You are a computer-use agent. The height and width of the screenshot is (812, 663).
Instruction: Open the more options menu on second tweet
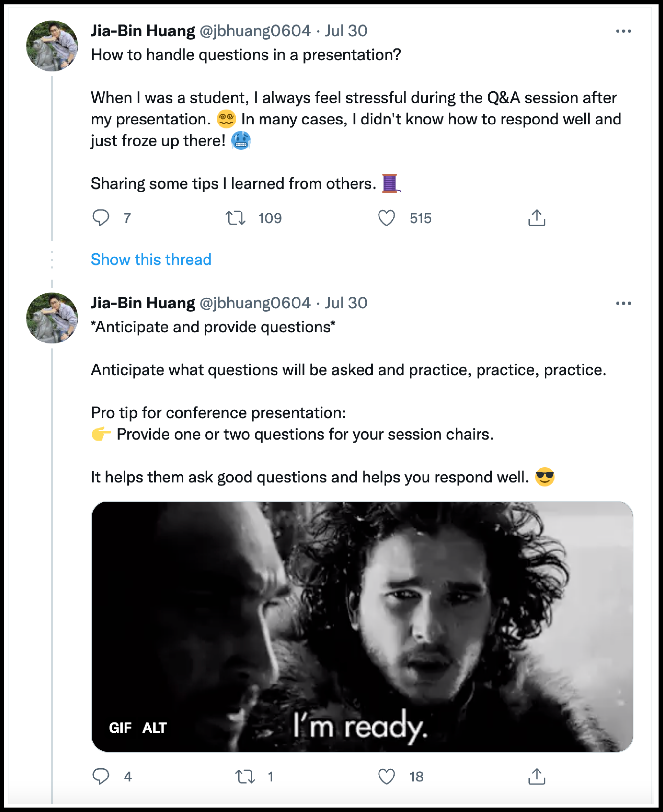point(623,303)
